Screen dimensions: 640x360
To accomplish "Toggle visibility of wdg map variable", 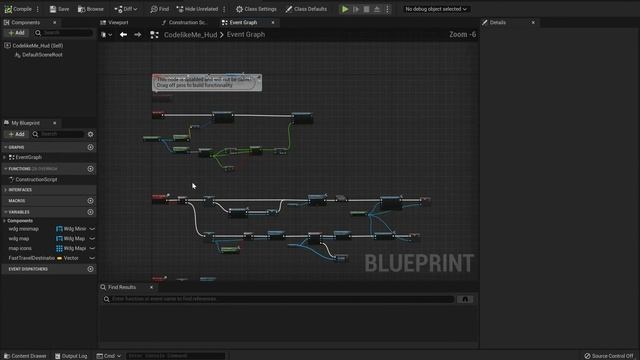I will pyautogui.click(x=92, y=239).
